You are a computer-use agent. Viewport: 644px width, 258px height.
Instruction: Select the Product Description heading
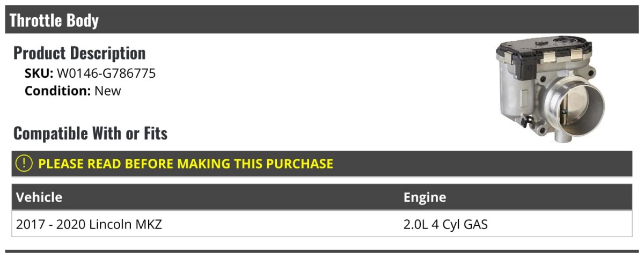tap(79, 53)
